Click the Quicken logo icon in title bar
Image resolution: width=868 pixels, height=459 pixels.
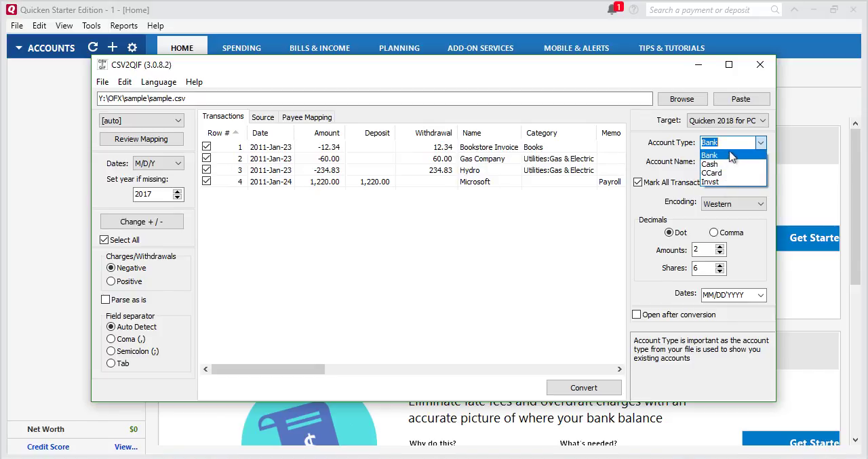(12, 9)
